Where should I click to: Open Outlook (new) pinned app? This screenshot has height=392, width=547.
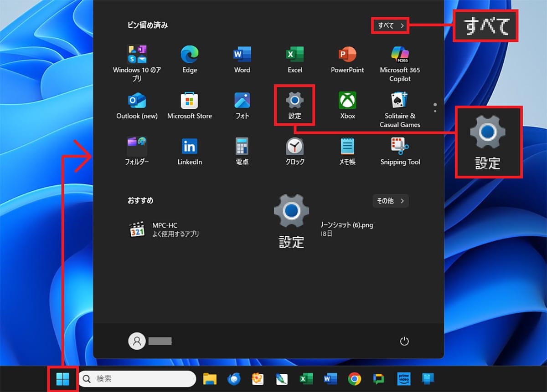coord(137,106)
